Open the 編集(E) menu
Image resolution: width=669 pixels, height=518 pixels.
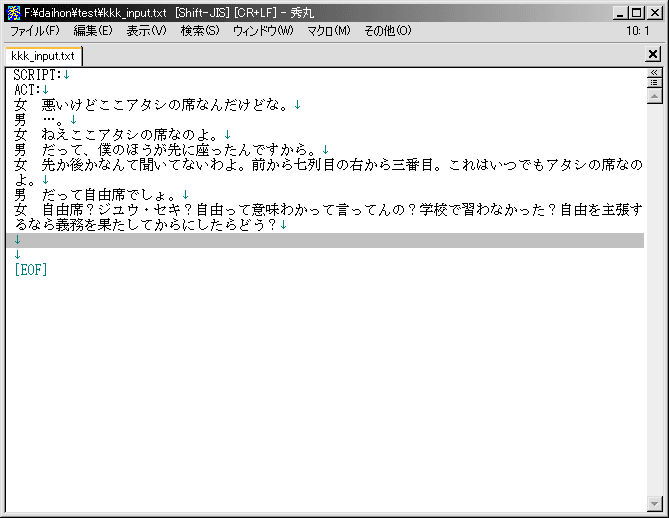point(93,31)
